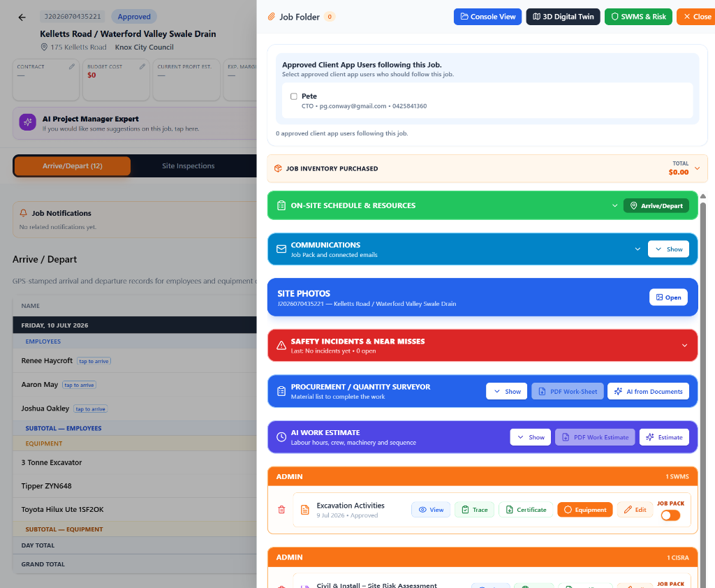The height and width of the screenshot is (588, 715).
Task: Click the Communications envelope icon
Action: click(281, 249)
